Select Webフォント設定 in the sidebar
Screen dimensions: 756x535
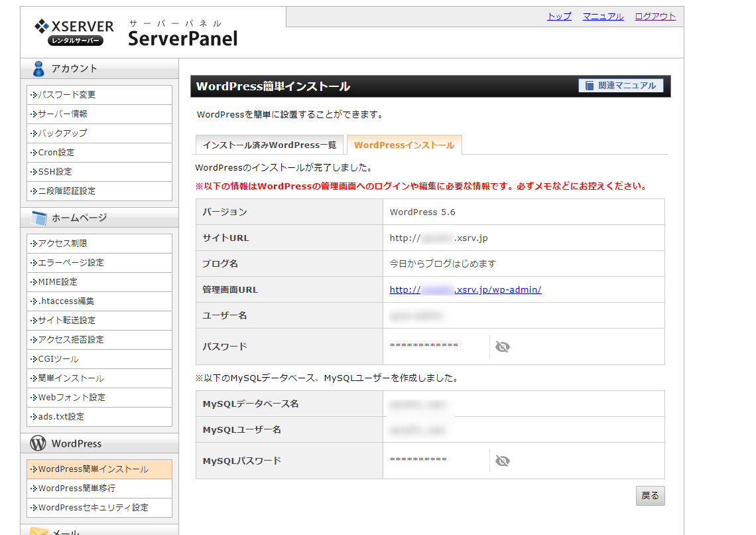coord(99,398)
